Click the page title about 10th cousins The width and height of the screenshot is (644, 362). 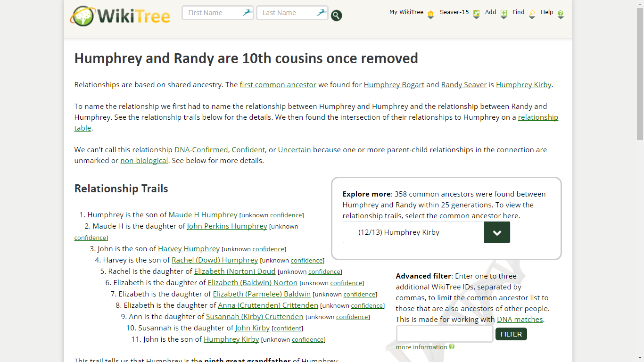tap(246, 58)
